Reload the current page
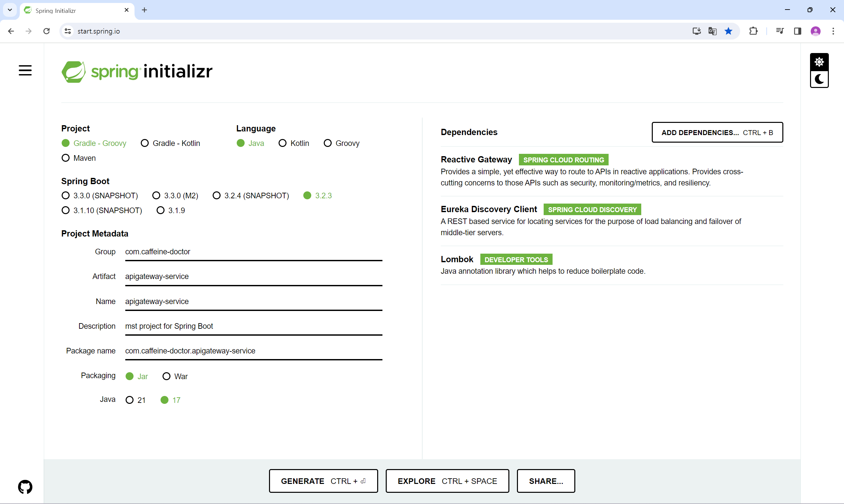 click(46, 31)
